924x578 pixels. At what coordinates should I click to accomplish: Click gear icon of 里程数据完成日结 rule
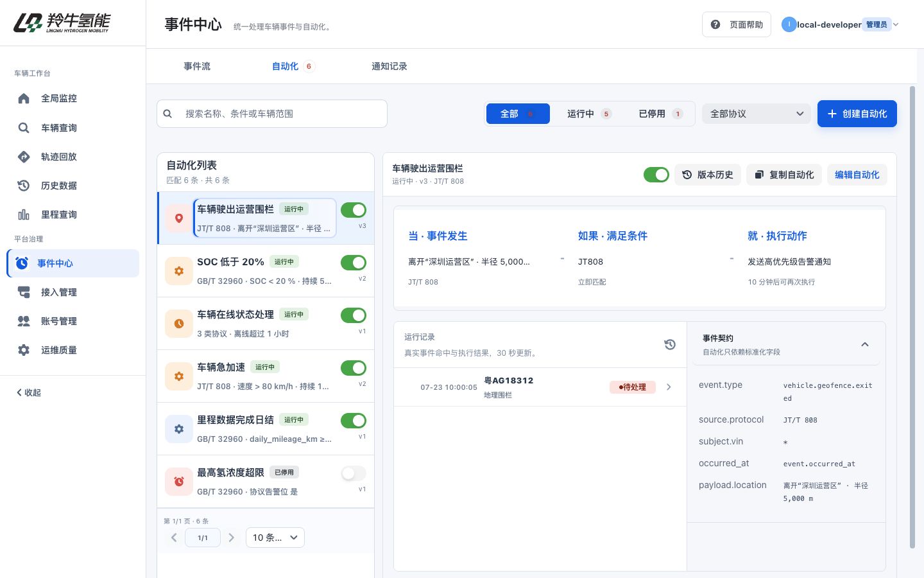point(179,429)
